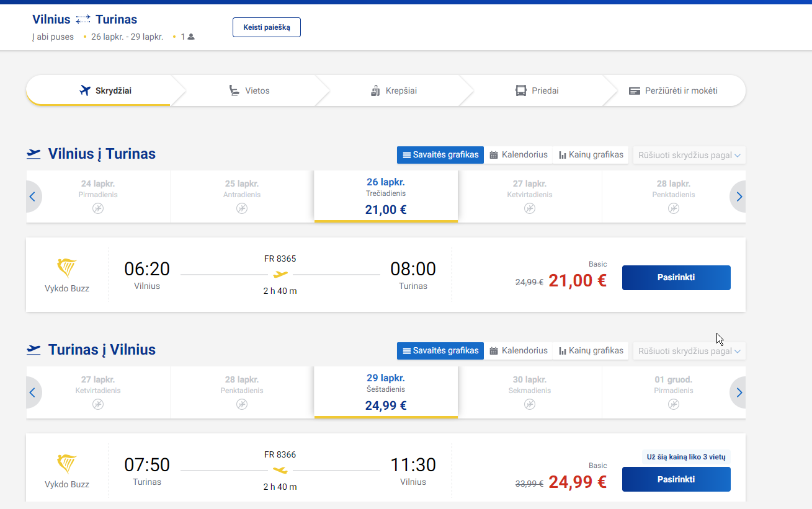Click no-flight icon under 24 lapkr.

[98, 208]
